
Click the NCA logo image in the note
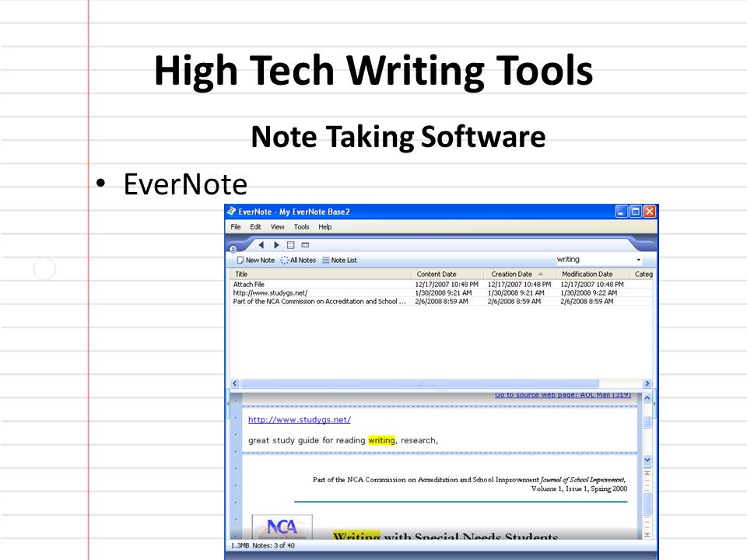(x=282, y=527)
